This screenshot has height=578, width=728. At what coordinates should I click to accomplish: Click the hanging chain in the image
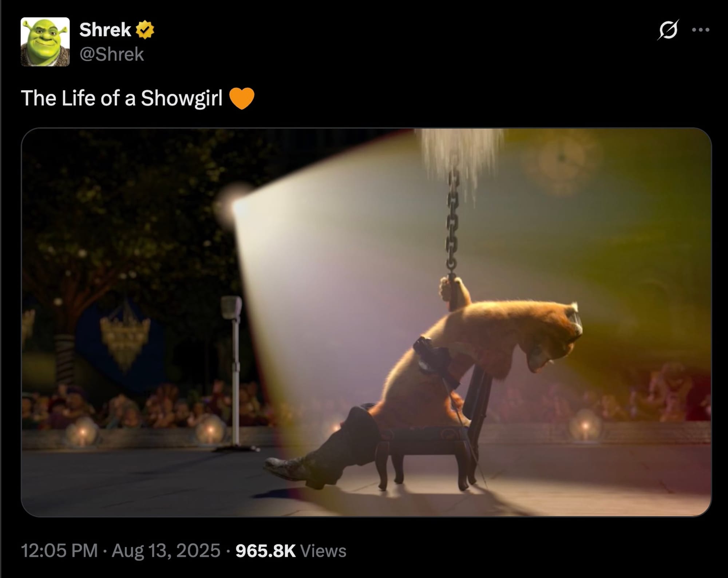coord(452,222)
